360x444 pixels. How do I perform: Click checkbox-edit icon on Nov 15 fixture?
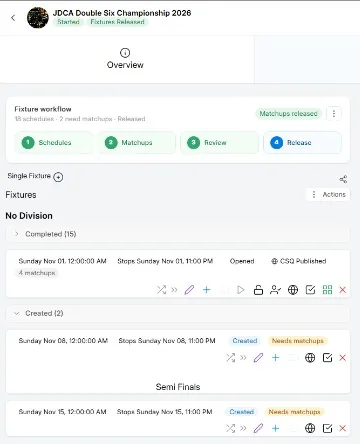(x=327, y=428)
